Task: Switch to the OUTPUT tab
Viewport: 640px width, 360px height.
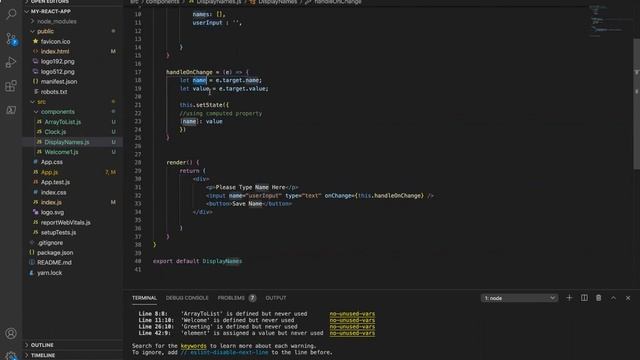Action: coord(276,298)
